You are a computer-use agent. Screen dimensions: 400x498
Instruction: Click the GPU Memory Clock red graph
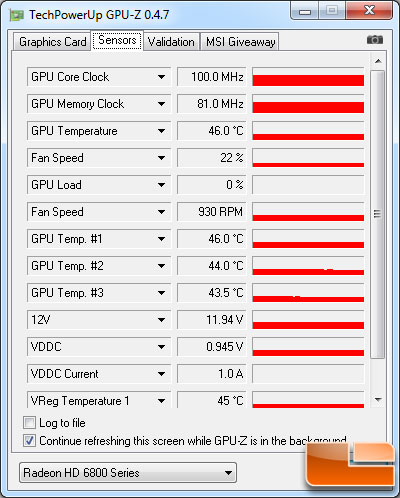[x=308, y=104]
